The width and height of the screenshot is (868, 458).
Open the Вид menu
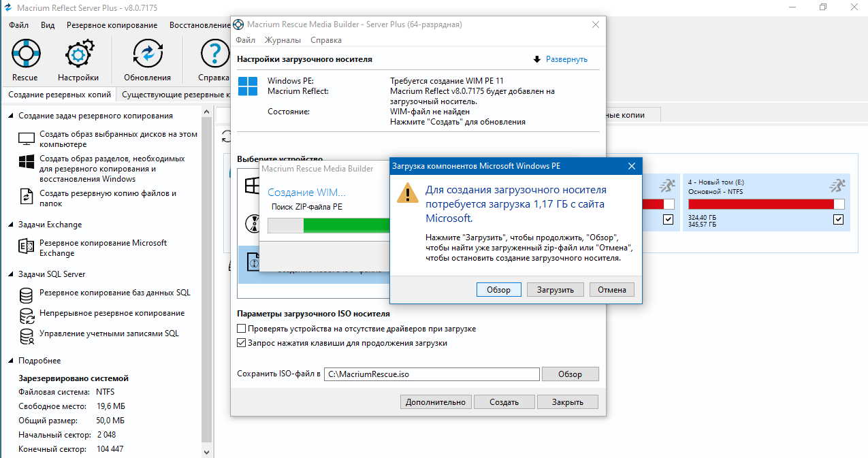[48, 25]
